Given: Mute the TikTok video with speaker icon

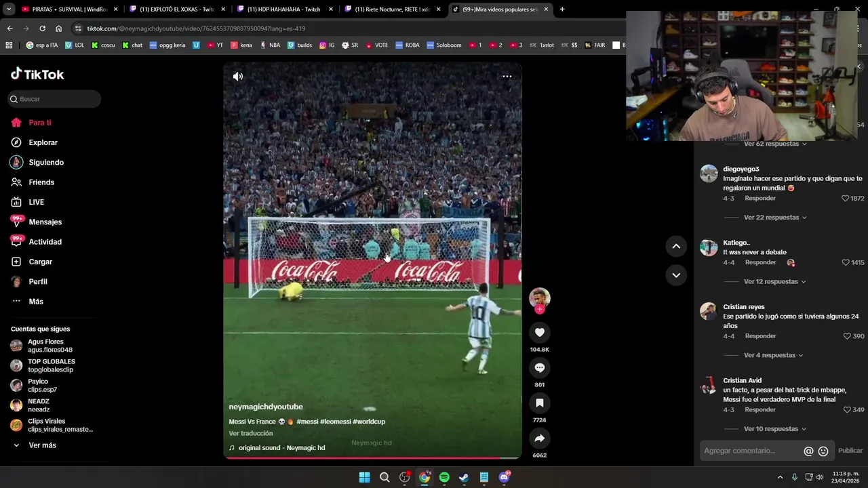Looking at the screenshot, I should click(238, 77).
